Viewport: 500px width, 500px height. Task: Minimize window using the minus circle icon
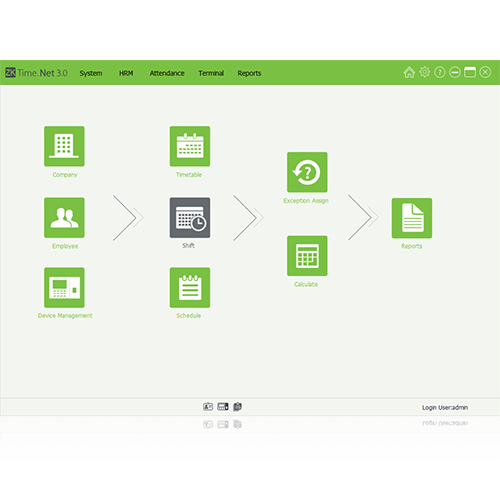[x=455, y=72]
